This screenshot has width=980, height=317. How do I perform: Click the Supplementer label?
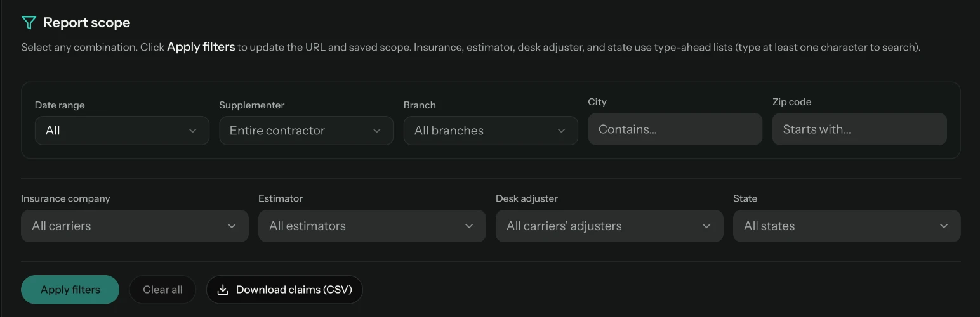[252, 105]
